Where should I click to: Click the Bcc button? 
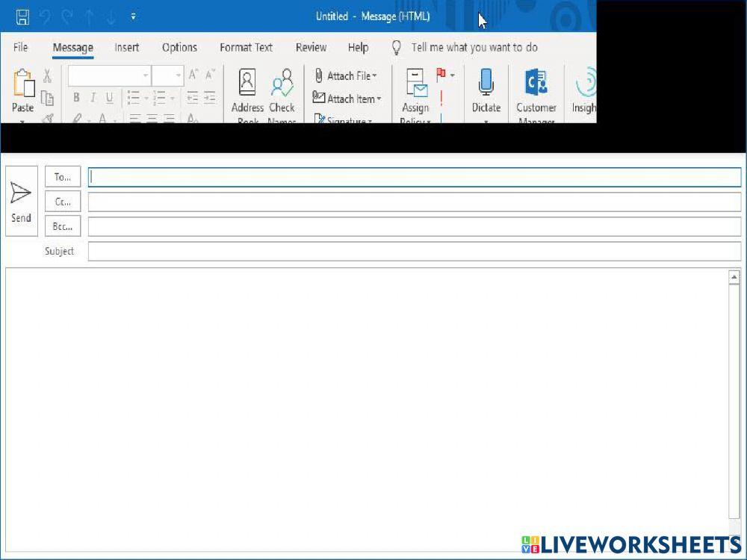coord(62,225)
